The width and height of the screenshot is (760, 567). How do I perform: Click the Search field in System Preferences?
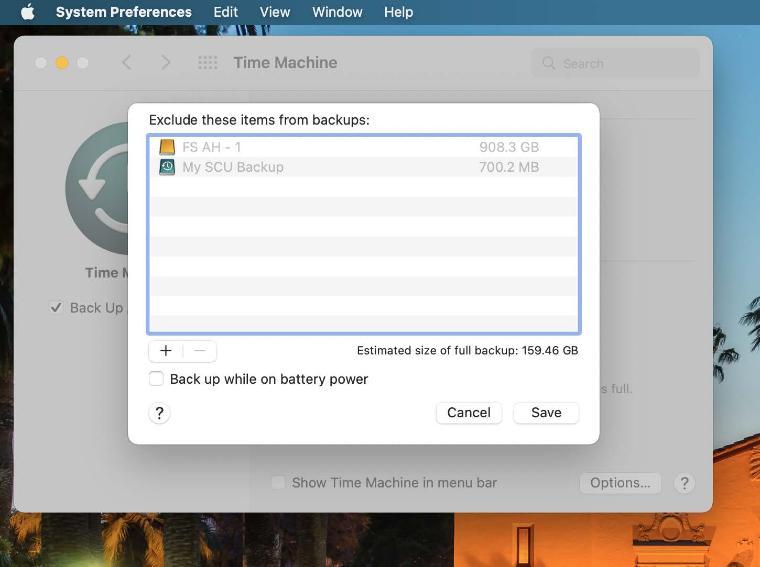point(616,63)
